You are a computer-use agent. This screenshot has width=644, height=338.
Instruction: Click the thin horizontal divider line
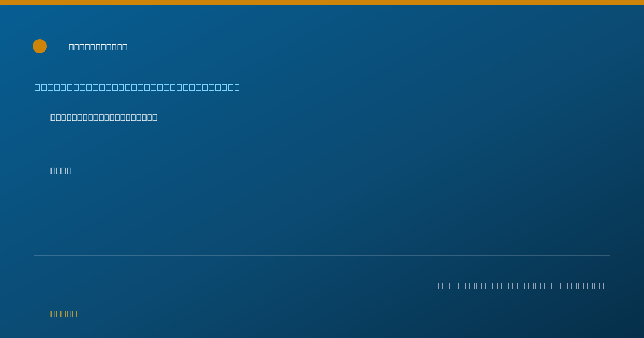322,255
